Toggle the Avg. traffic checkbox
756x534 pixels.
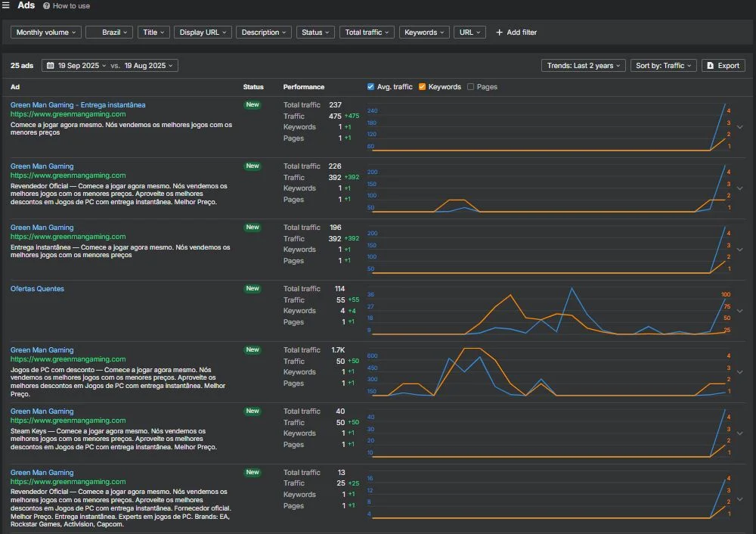pyautogui.click(x=370, y=87)
